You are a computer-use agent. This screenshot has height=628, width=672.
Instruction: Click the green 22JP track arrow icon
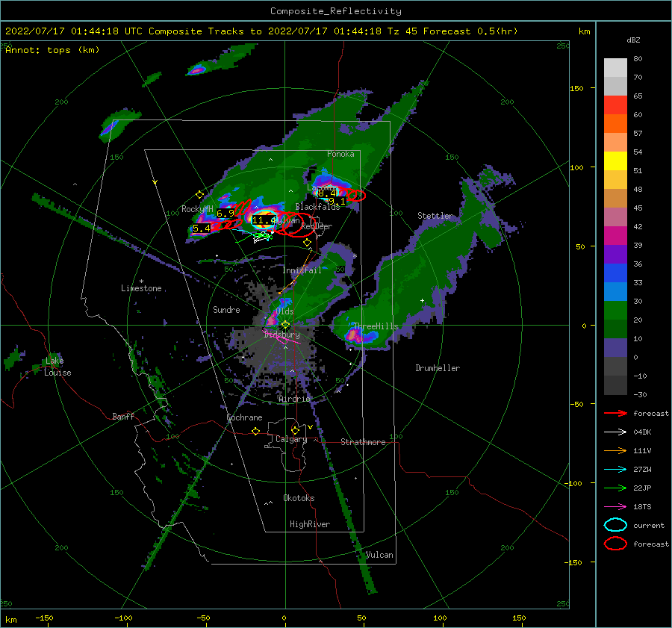coord(615,488)
